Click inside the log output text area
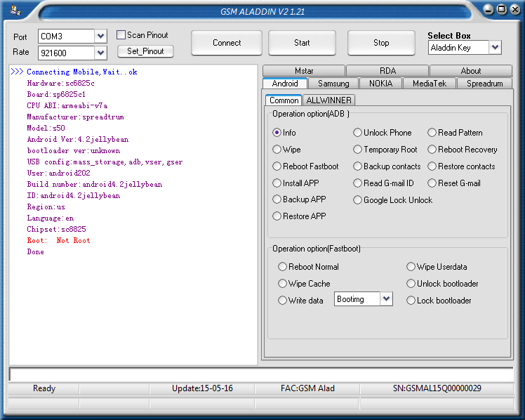Viewport: 525px width, 420px height. [133, 214]
